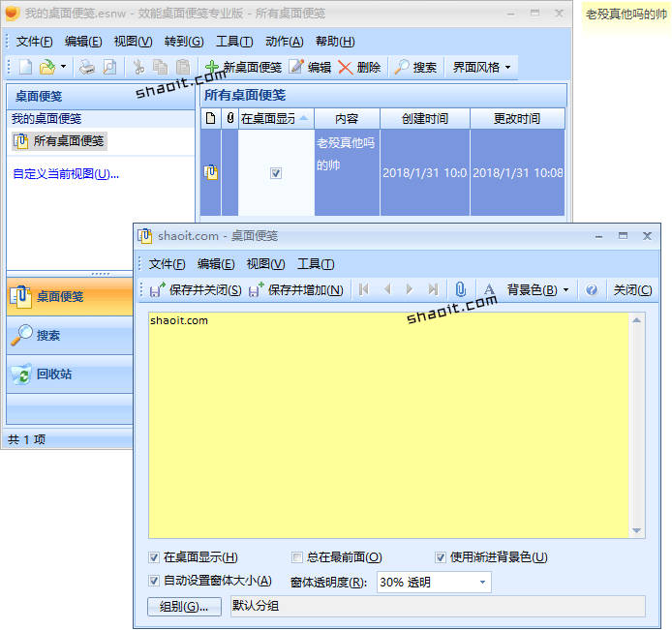Open the 视图(V) menu in main window
The width and height of the screenshot is (672, 630).
(133, 42)
